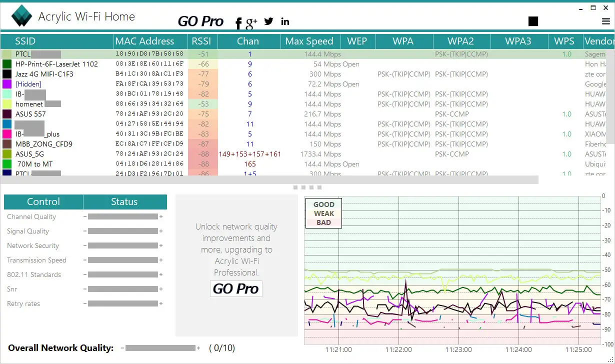Click the purple swatch for the Hidden network
The image size is (615, 364).
pos(7,84)
